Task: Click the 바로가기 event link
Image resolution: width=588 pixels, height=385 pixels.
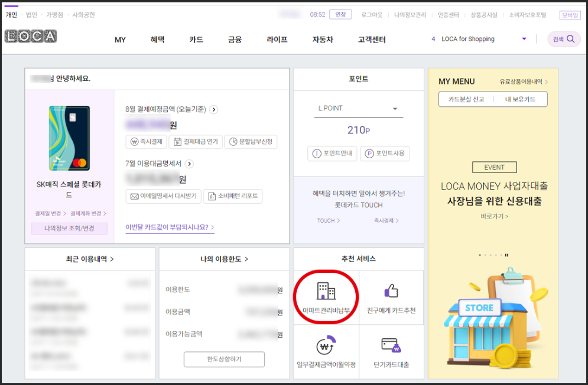Action: click(494, 216)
